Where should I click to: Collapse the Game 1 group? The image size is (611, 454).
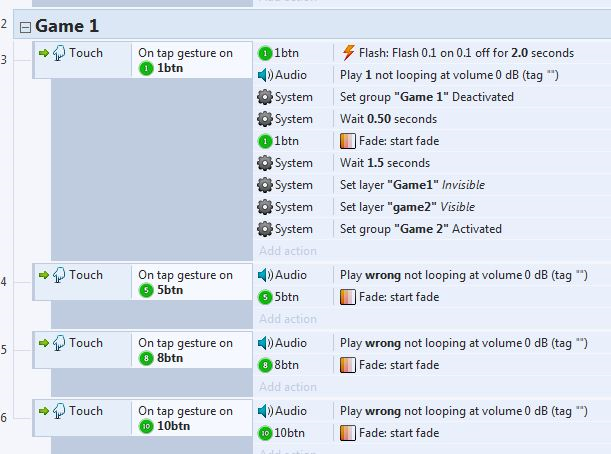pos(25,26)
